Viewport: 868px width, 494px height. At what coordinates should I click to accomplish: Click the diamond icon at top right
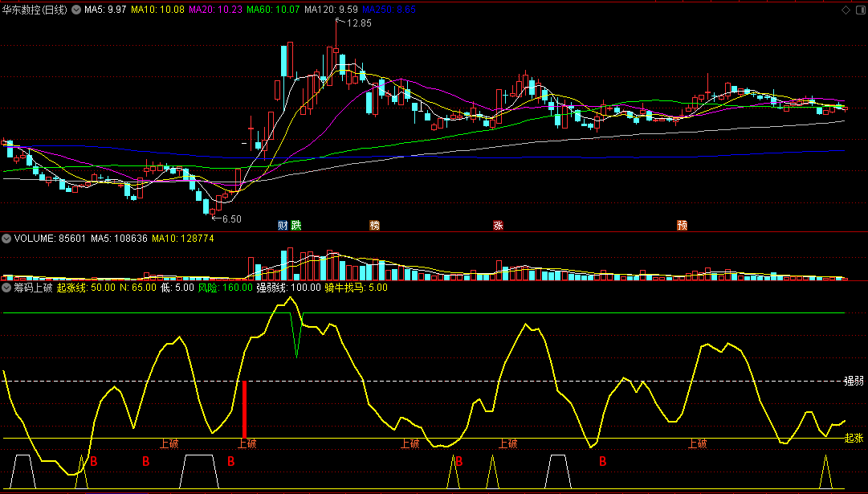846,10
